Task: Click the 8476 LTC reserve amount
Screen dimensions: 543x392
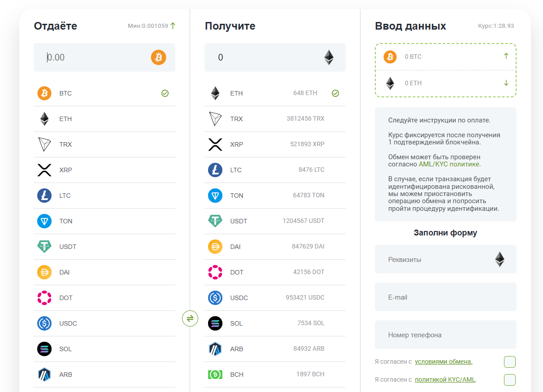Action: pos(311,170)
